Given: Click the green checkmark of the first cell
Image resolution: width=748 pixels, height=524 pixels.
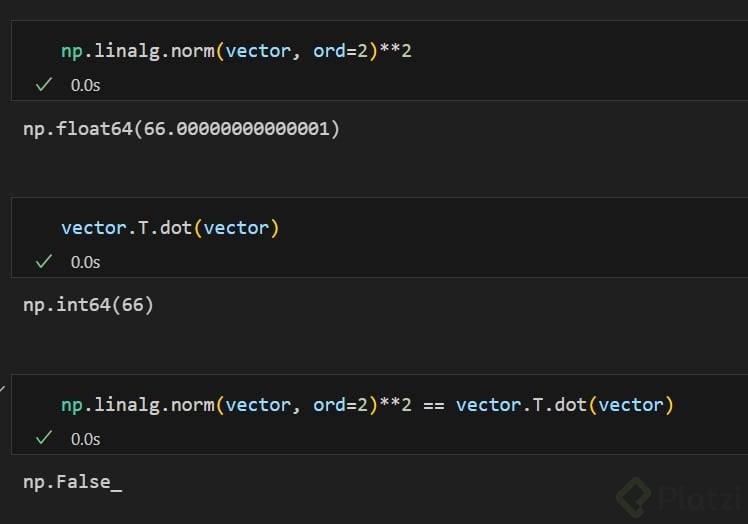Looking at the screenshot, I should pos(43,85).
